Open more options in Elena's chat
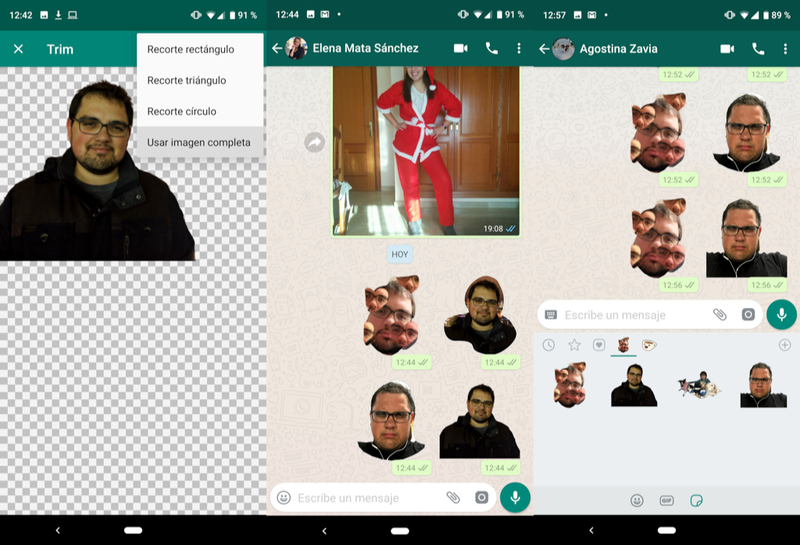Screen dimensions: 800x545 coord(519,48)
